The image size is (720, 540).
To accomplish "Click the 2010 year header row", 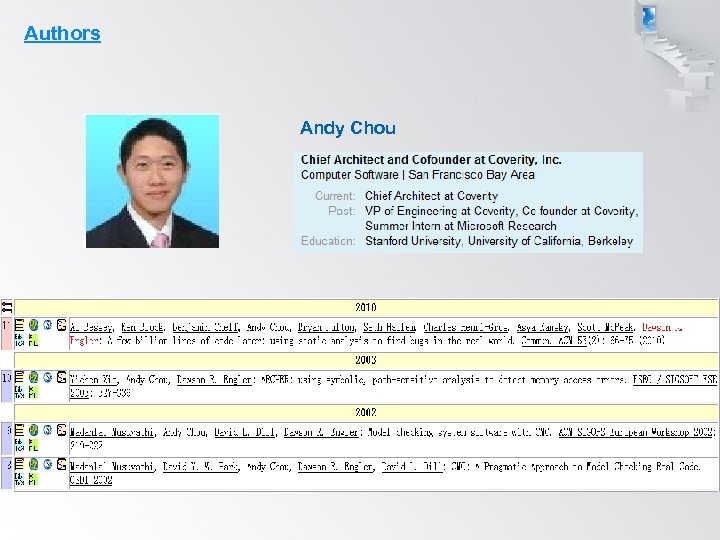I will click(x=366, y=307).
